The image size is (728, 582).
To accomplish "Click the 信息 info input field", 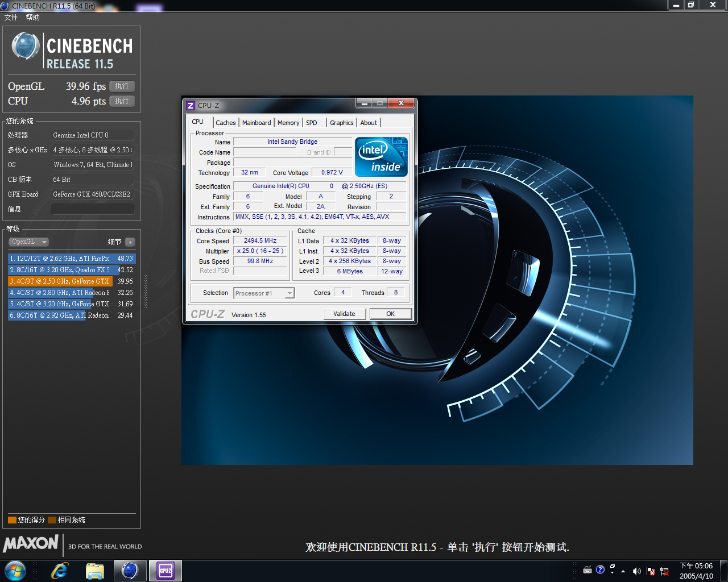I will (93, 209).
